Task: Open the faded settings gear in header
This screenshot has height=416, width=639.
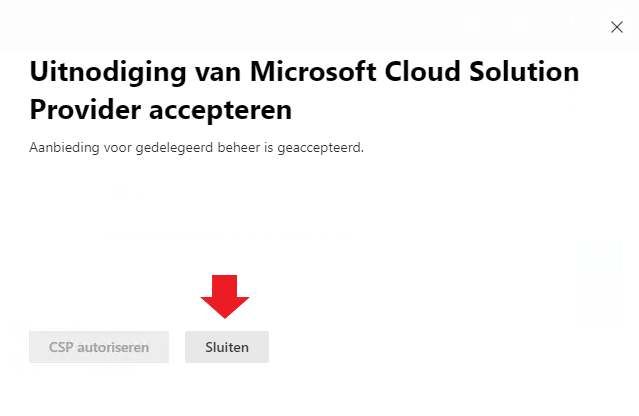Action: (x=521, y=24)
